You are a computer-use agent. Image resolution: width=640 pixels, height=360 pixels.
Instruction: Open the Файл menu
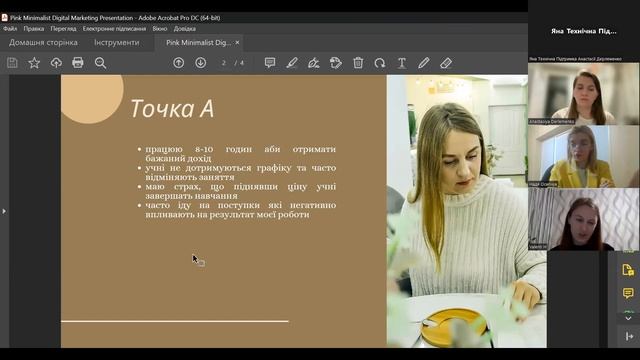point(10,29)
